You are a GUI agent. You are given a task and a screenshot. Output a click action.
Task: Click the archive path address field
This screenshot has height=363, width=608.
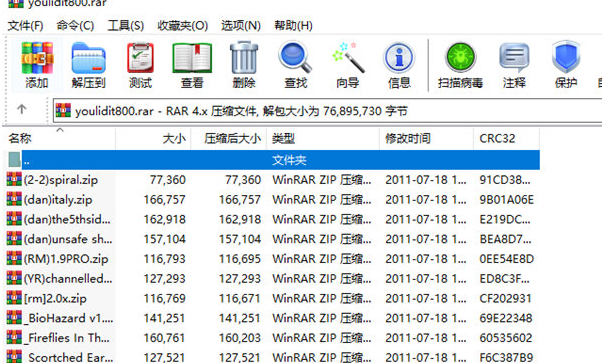tap(328, 111)
